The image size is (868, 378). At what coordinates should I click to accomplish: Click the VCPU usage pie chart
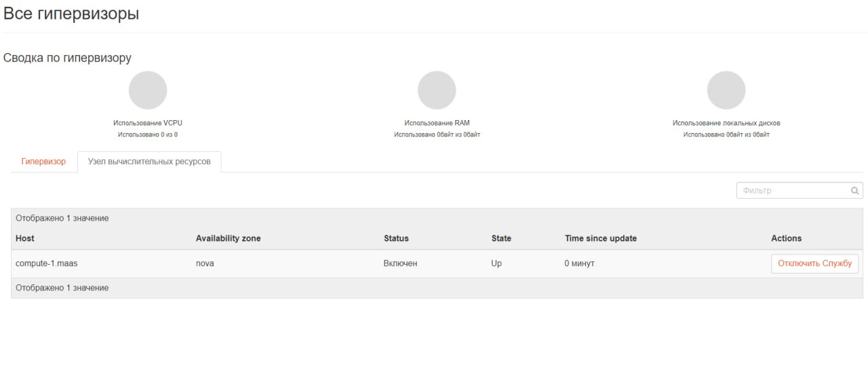[x=148, y=90]
